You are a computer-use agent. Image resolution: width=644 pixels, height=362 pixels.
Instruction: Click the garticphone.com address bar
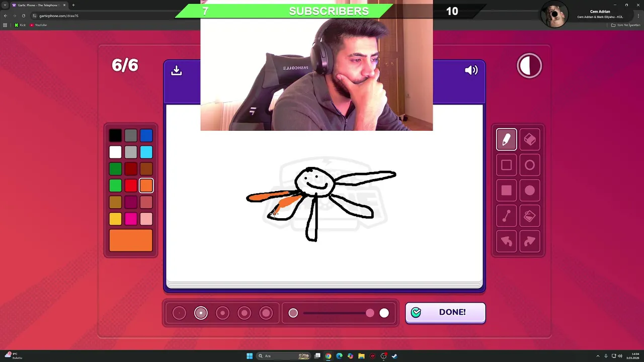pos(59,16)
